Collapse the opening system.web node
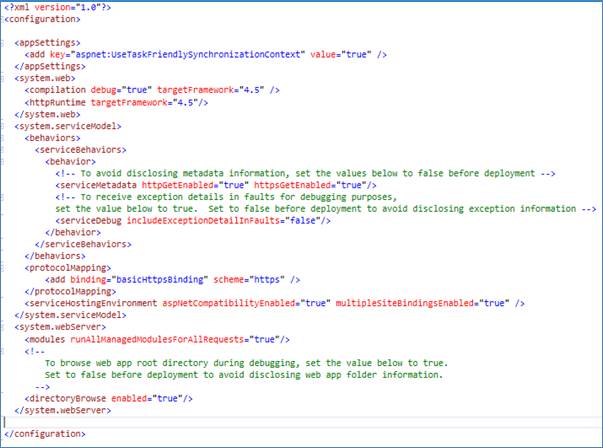Viewport: 603px width, 448px height. click(x=2, y=78)
